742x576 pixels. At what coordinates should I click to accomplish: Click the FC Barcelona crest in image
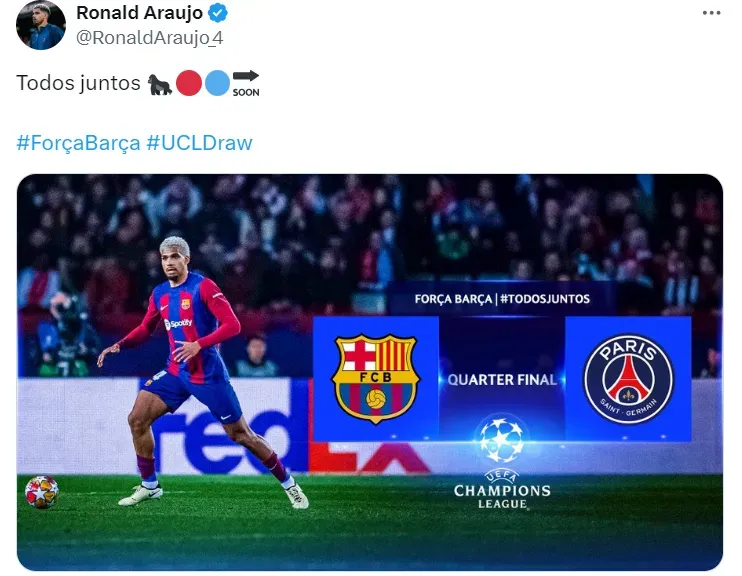tap(376, 379)
